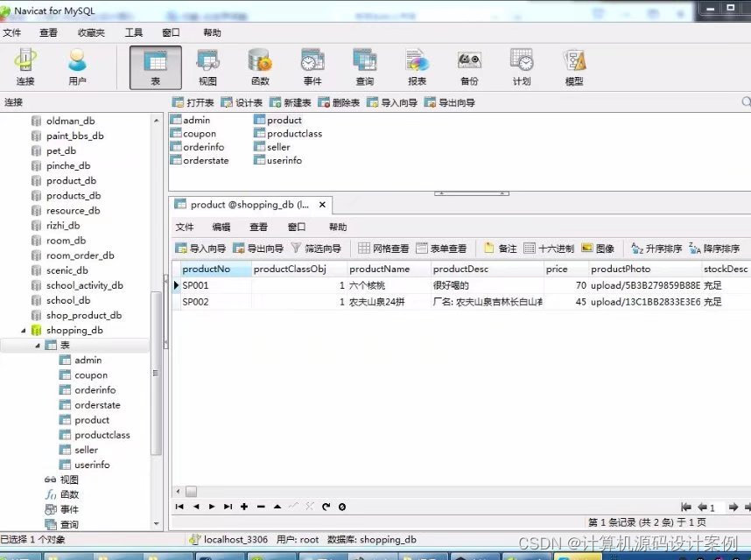Screen dimensions: 751x560
Task: Click the first page arrow in pager
Action: [x=686, y=507]
